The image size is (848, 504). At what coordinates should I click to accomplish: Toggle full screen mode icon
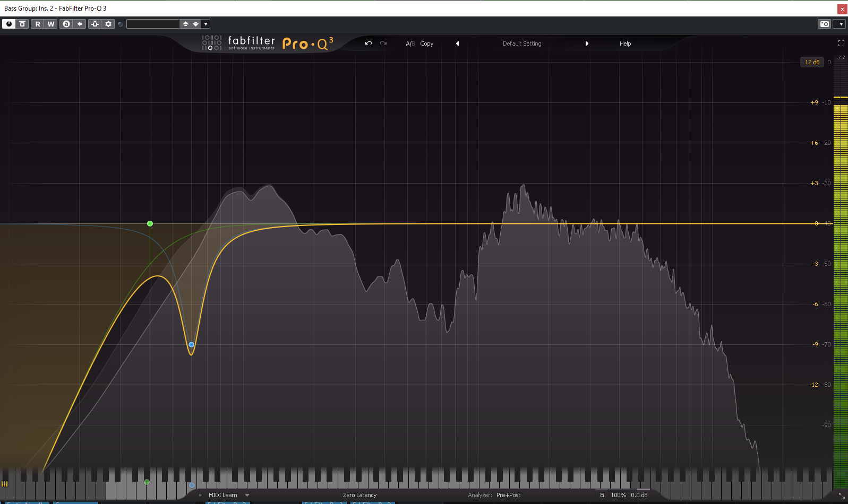(x=841, y=44)
